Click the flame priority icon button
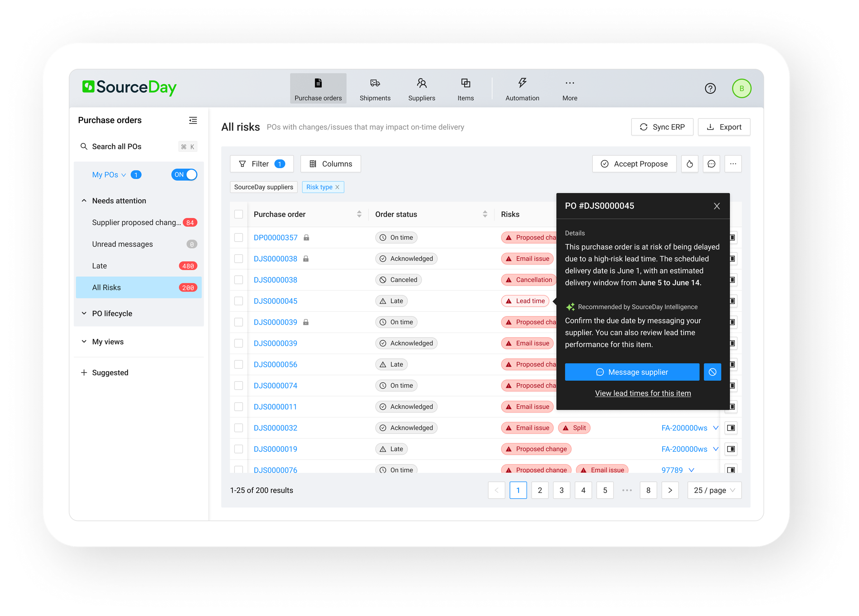 (689, 164)
